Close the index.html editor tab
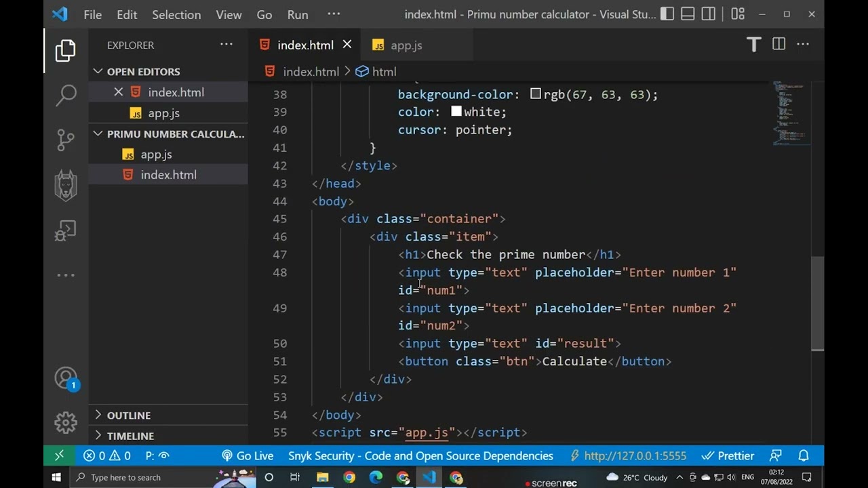Screen dimensions: 868x488 (x=347, y=45)
